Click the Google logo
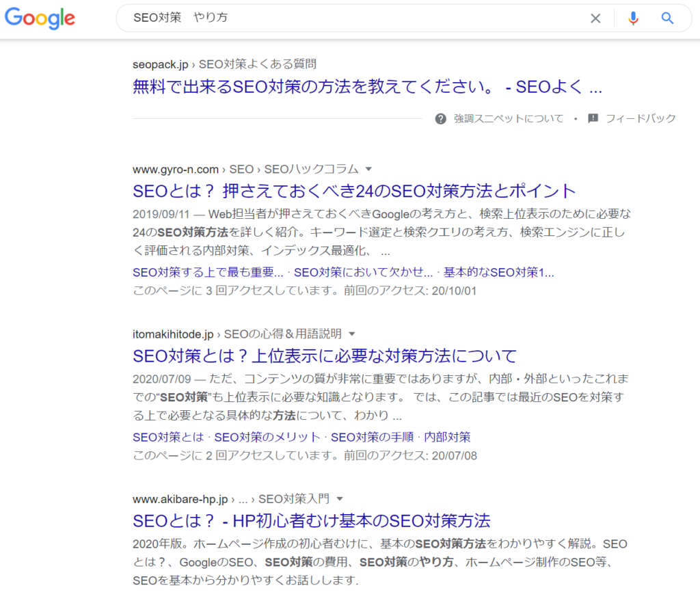The width and height of the screenshot is (700, 603). [x=40, y=18]
